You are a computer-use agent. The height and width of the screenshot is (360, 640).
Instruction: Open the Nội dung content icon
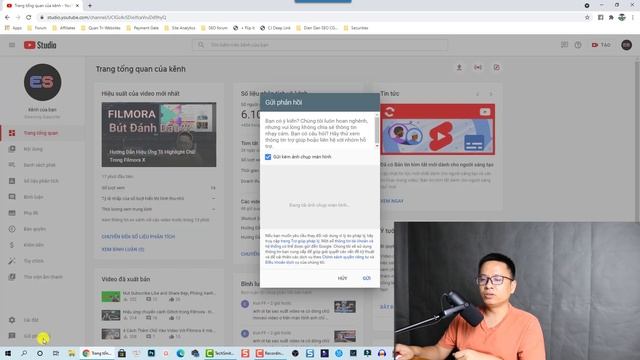tap(12, 149)
